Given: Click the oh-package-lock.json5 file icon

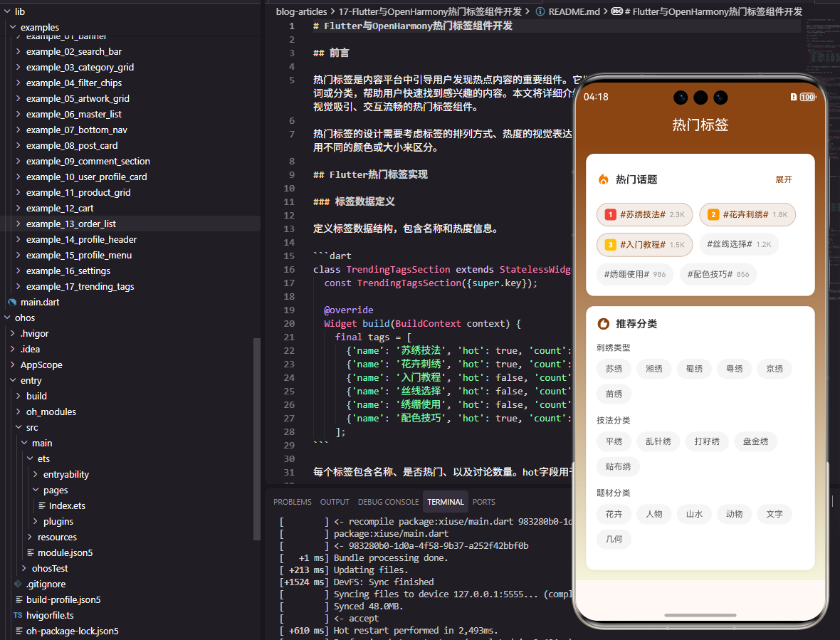Looking at the screenshot, I should pyautogui.click(x=19, y=631).
